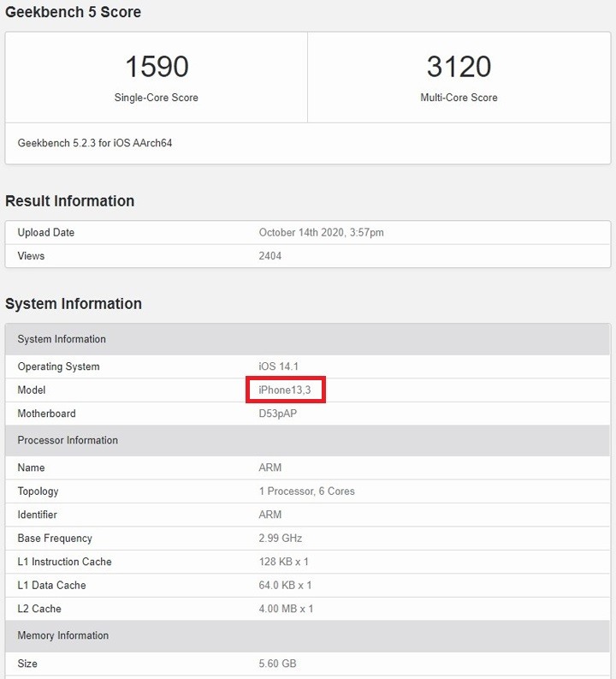This screenshot has height=679, width=616.
Task: Click the views count 2404
Action: pos(270,256)
